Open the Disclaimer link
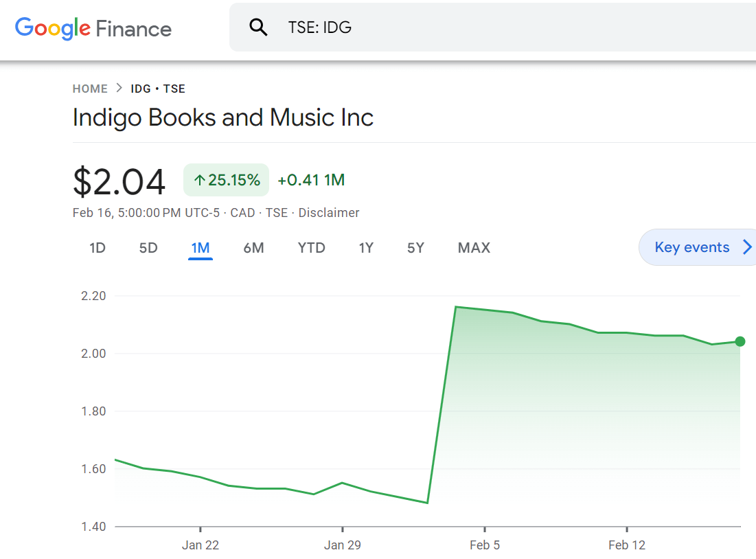Screen dimensions: 756x559 click(x=329, y=213)
